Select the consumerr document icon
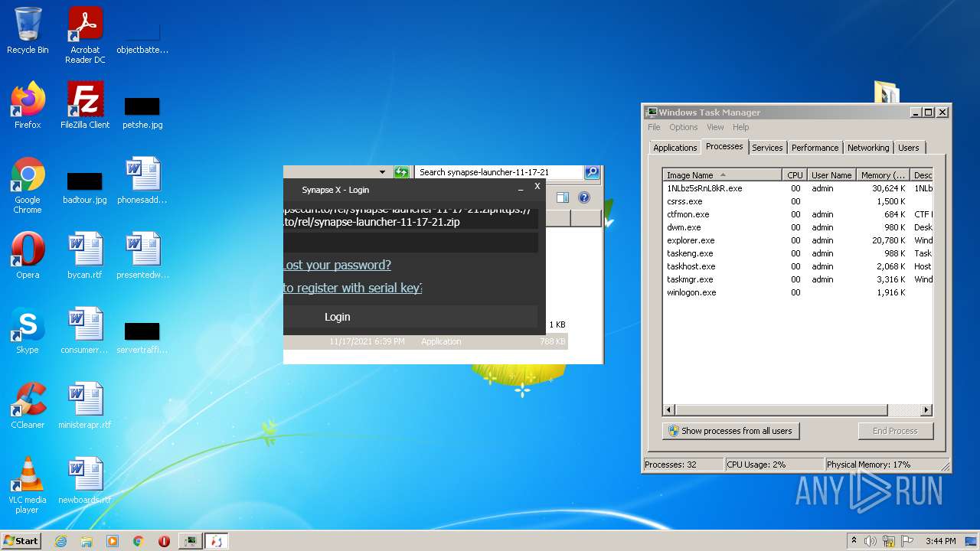 point(85,331)
